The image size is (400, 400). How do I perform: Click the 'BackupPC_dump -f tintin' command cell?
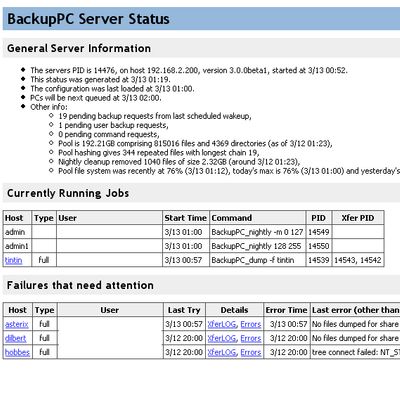(x=257, y=260)
